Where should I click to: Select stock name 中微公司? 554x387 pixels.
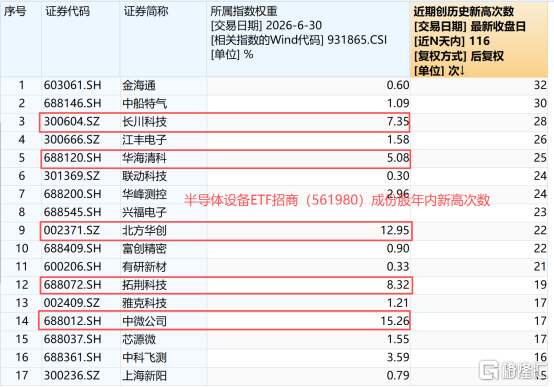(x=145, y=321)
